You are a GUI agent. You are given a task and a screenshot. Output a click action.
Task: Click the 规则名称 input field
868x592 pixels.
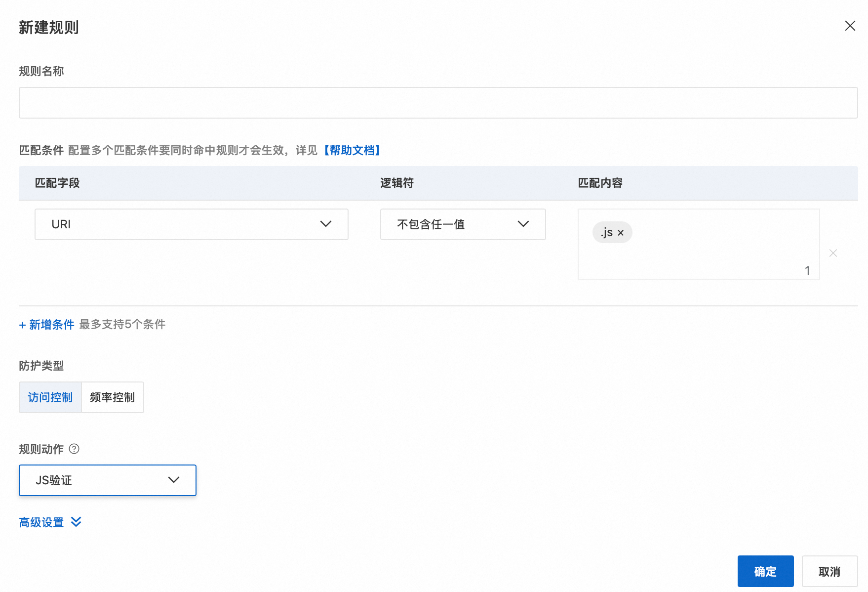pyautogui.click(x=438, y=103)
